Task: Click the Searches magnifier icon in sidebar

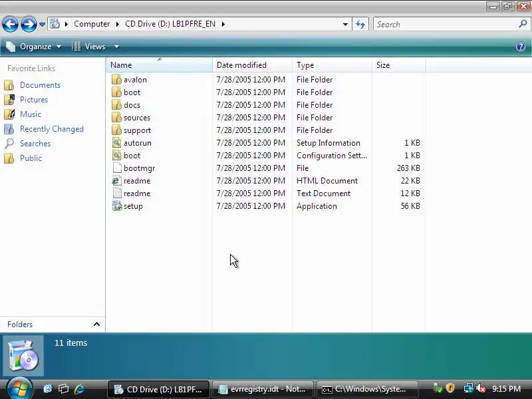Action: [9, 144]
